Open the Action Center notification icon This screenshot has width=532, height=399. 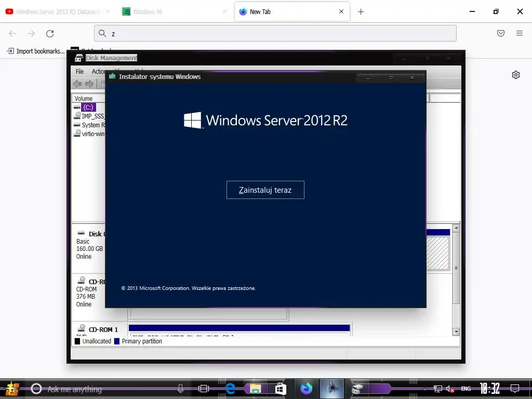(515, 389)
